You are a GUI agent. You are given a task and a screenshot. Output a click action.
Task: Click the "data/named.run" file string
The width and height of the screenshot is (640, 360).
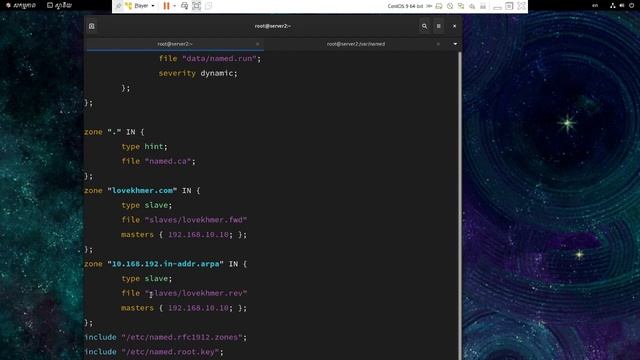click(x=219, y=59)
